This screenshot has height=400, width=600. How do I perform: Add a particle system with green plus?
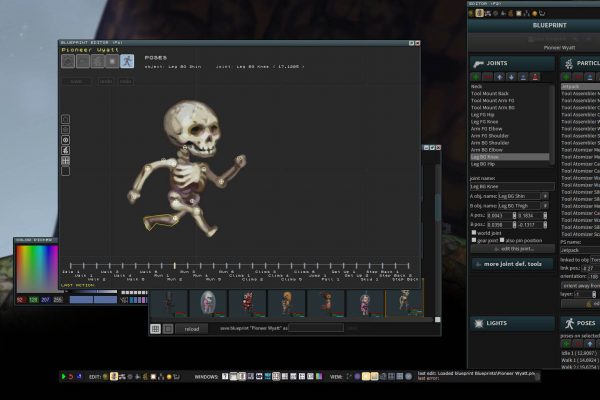pos(566,77)
